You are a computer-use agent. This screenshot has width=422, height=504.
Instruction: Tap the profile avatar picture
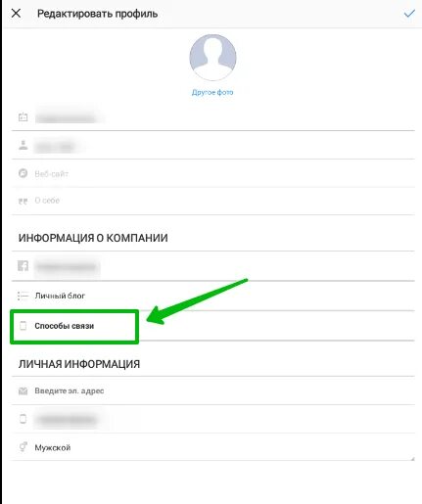point(212,58)
